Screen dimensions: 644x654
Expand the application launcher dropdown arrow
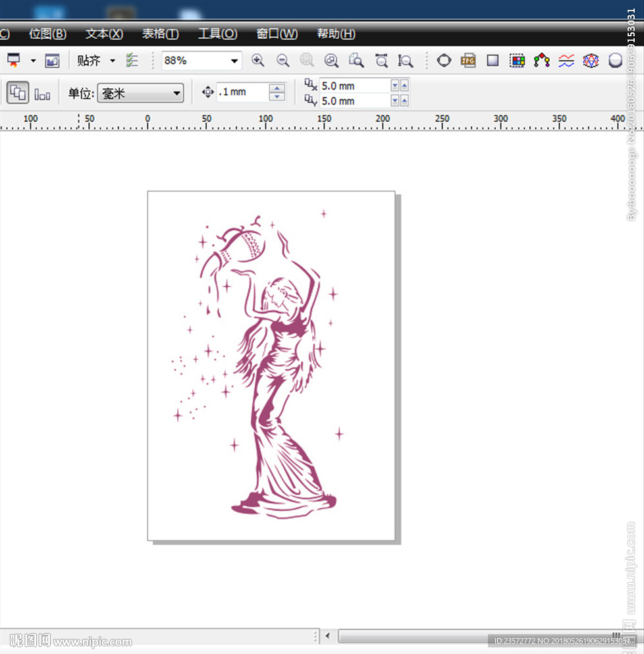click(34, 61)
